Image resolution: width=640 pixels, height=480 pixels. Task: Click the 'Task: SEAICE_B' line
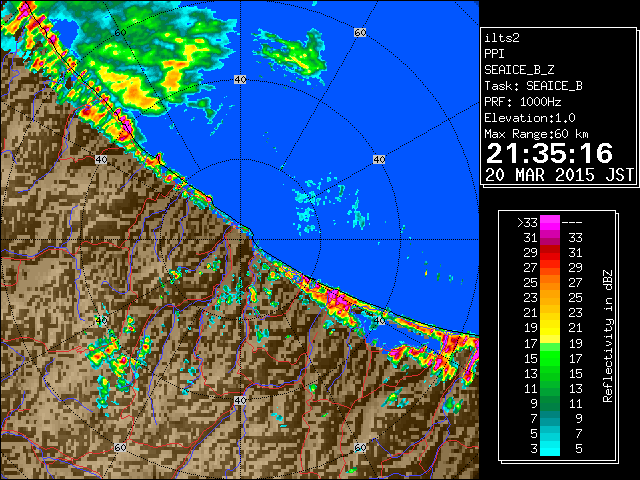(x=533, y=86)
